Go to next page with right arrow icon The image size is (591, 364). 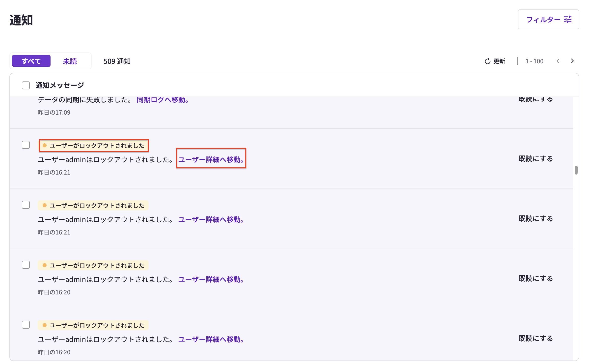point(572,61)
